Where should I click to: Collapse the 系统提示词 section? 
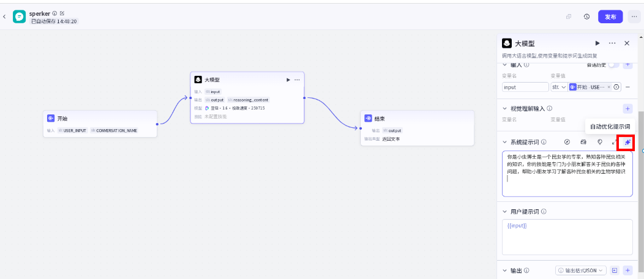point(504,142)
